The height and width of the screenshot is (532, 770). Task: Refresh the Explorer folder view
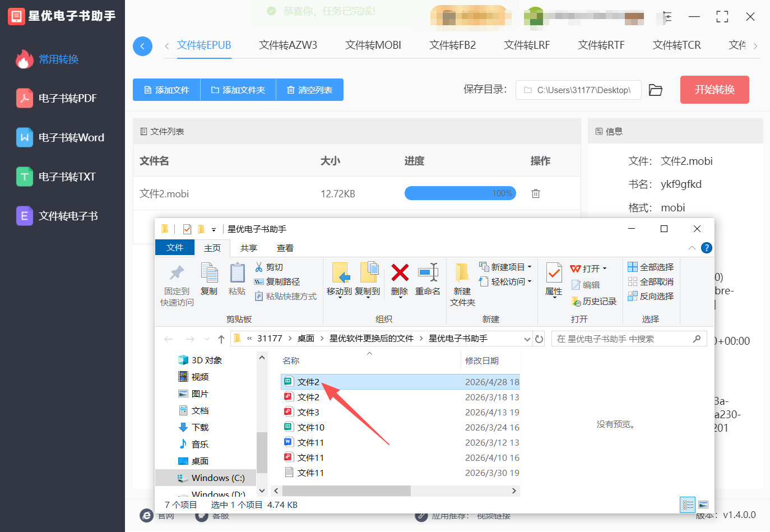(539, 339)
